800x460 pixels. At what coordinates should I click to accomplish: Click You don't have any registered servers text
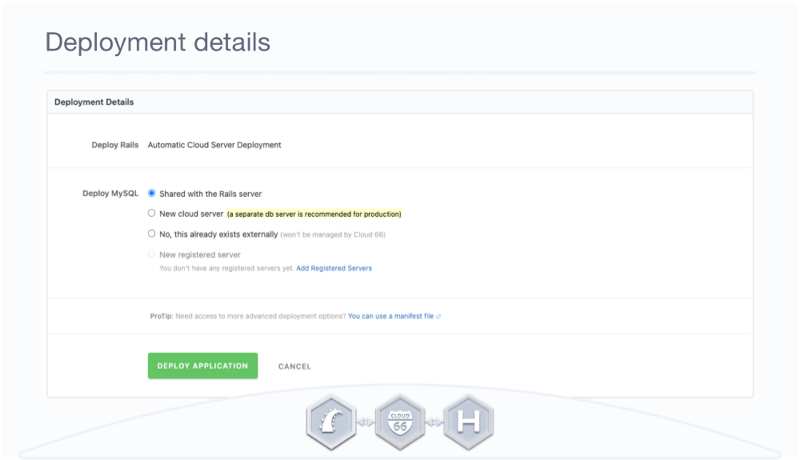[x=227, y=268]
